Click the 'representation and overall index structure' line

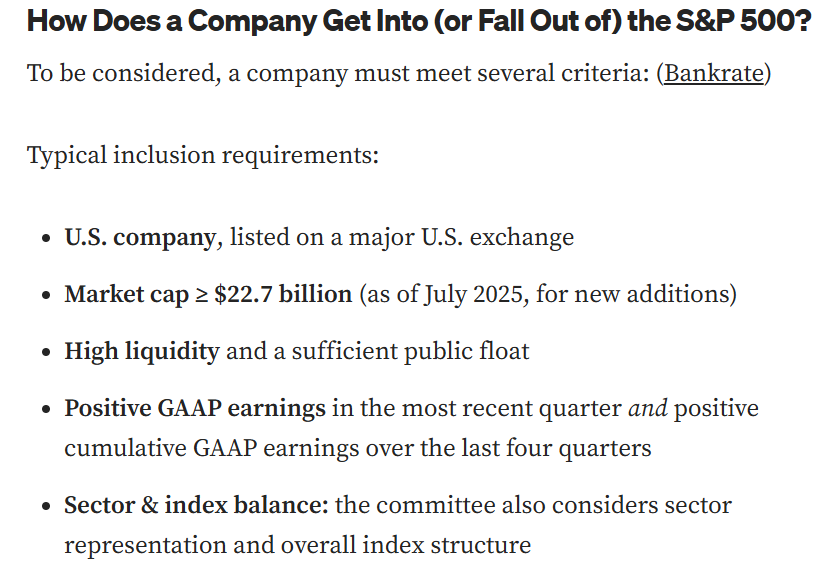pos(298,545)
